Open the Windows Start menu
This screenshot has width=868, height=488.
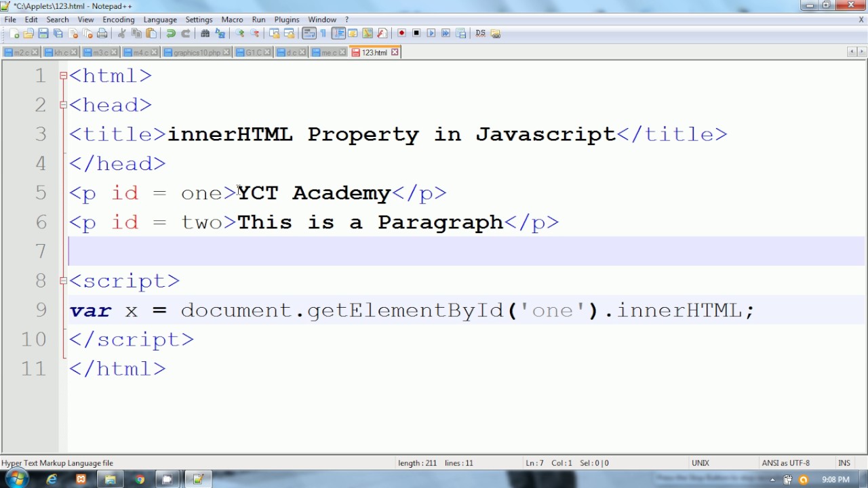coord(16,479)
